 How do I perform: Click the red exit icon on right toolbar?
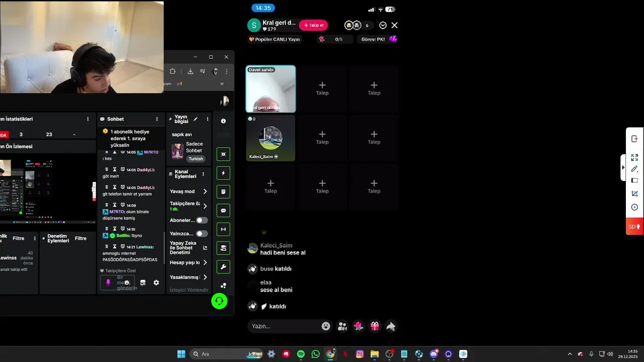coord(634,139)
